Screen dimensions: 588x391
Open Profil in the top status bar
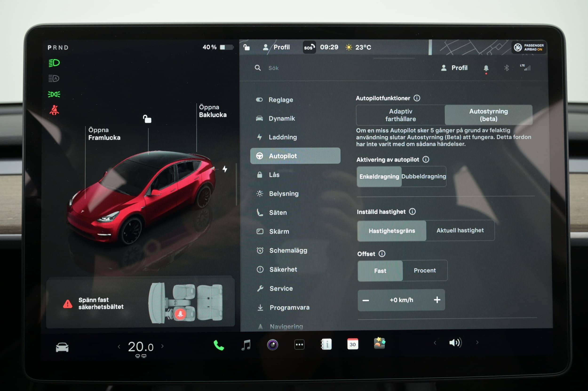pyautogui.click(x=276, y=47)
